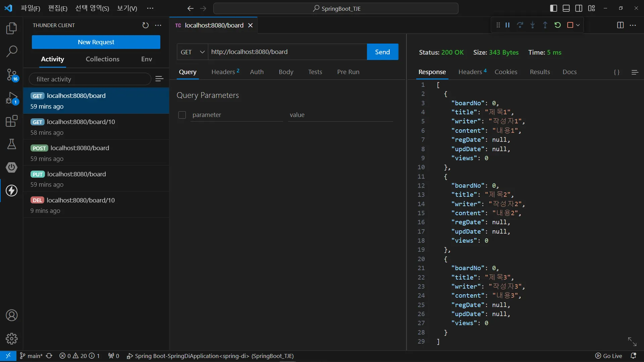Open activity filter menu icon
This screenshot has width=644, height=362.
[x=159, y=79]
